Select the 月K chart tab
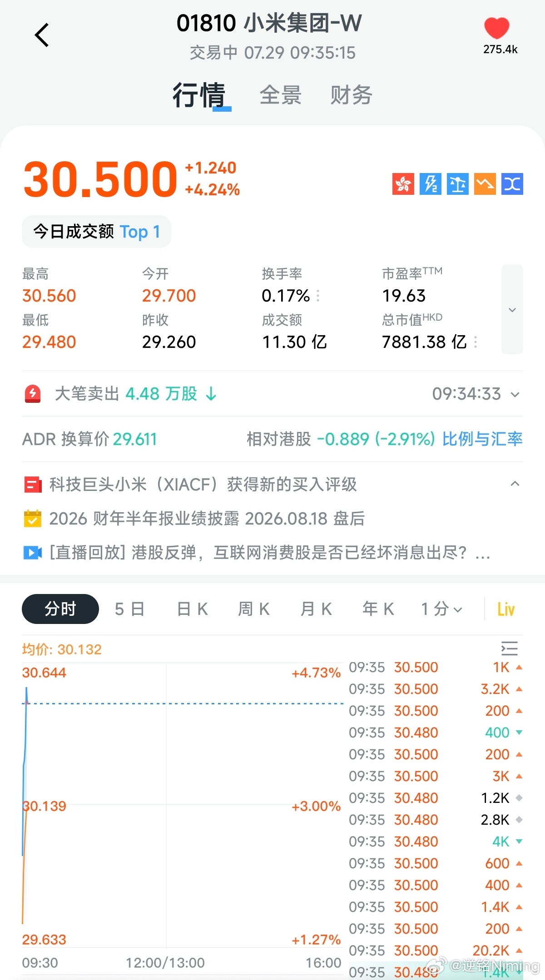The width and height of the screenshot is (545, 980). tap(317, 609)
